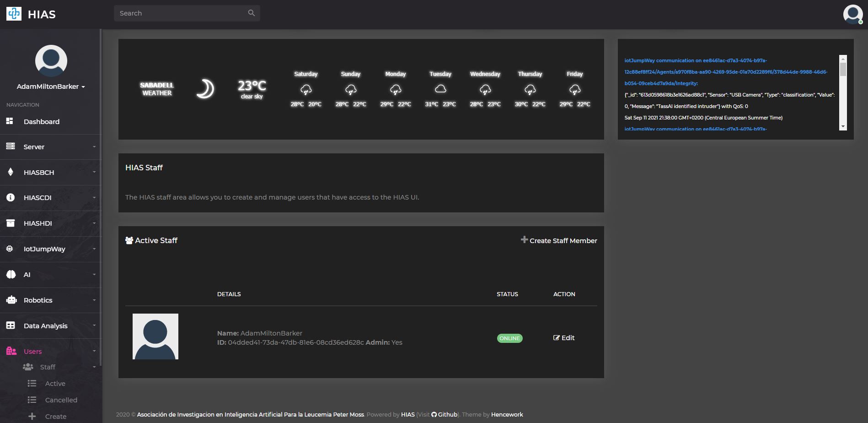This screenshot has height=423, width=868.
Task: Open the Create staff submenu item
Action: point(56,417)
